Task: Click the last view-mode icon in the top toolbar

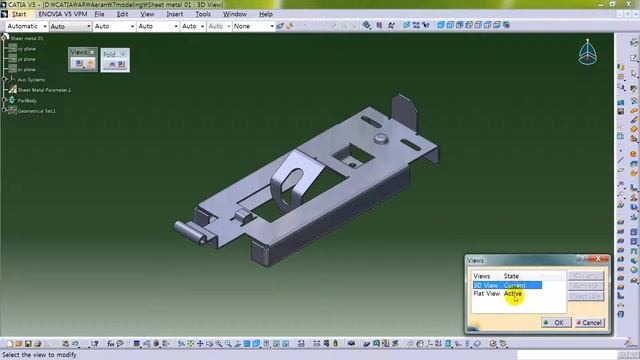Action: tap(507, 25)
